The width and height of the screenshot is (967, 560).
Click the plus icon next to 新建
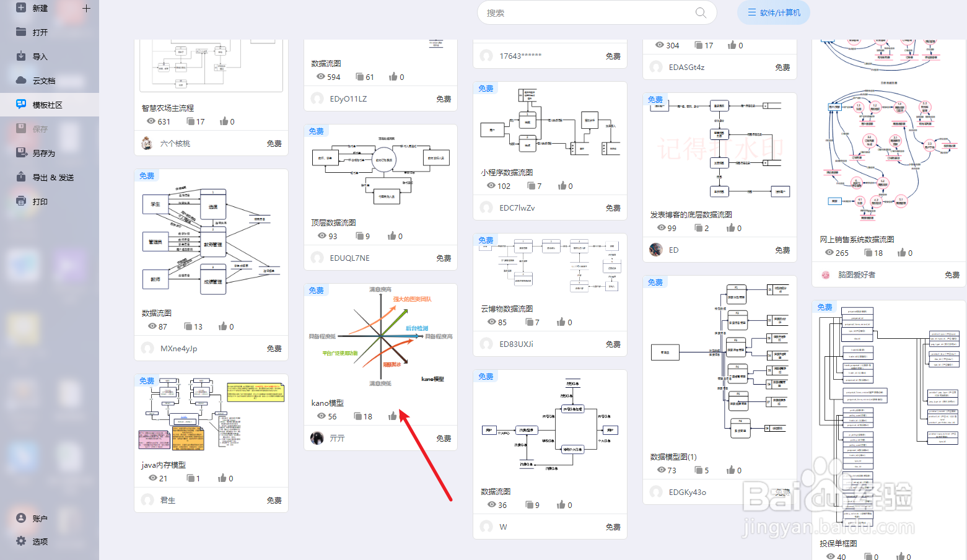pyautogui.click(x=86, y=8)
